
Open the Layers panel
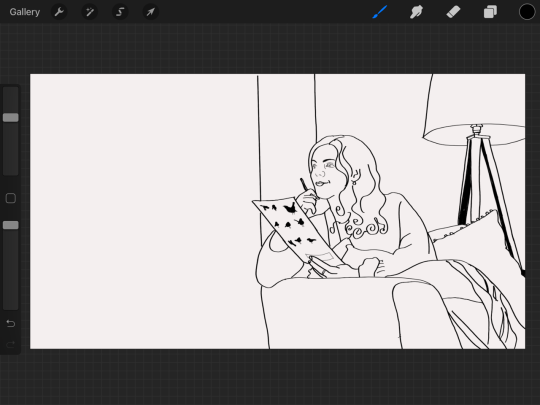[490, 12]
